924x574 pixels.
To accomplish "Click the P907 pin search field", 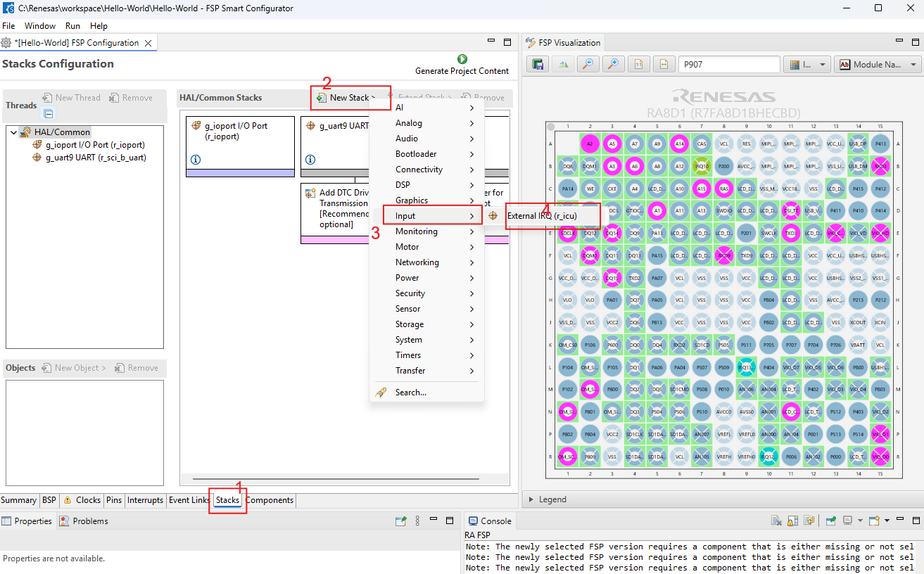I will tap(728, 65).
